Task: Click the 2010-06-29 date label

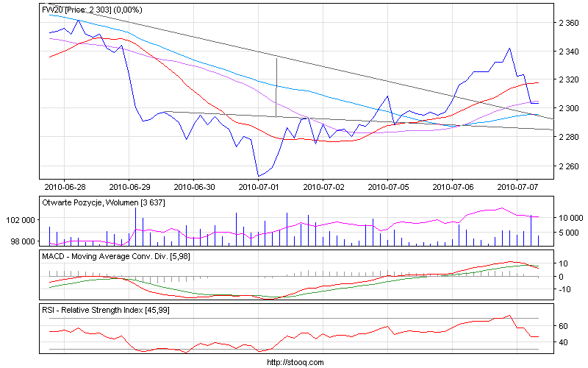Action: (130, 187)
